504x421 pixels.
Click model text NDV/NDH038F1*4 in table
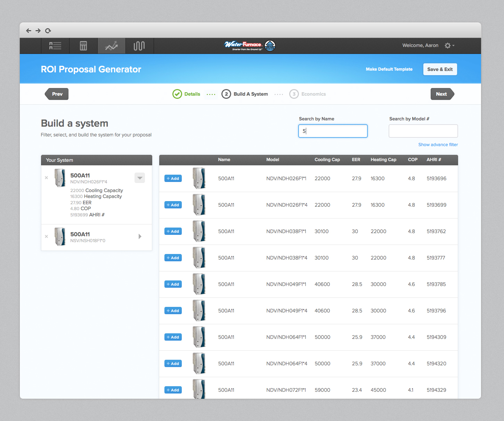[x=287, y=258]
